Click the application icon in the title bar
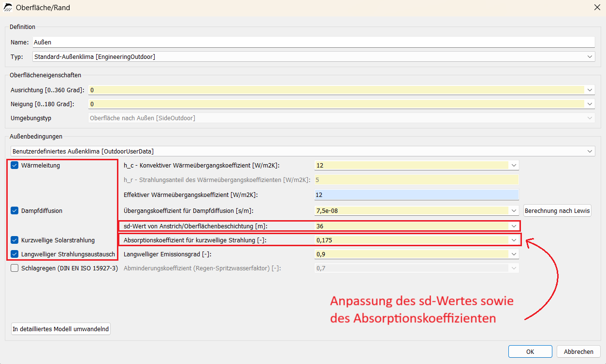 click(x=8, y=8)
